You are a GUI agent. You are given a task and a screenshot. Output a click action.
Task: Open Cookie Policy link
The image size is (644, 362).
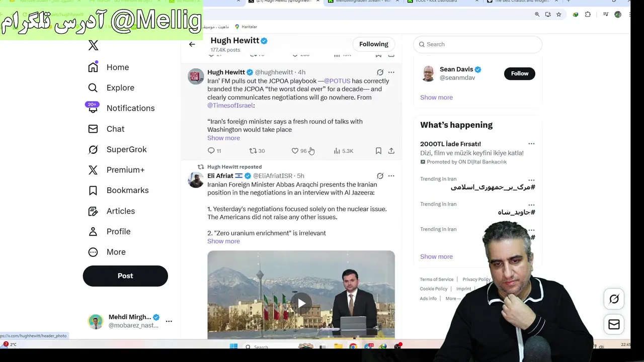click(x=434, y=289)
